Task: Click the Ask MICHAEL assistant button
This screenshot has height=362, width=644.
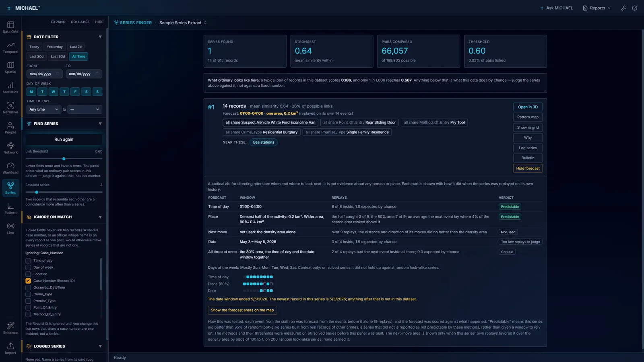Action: [x=556, y=8]
